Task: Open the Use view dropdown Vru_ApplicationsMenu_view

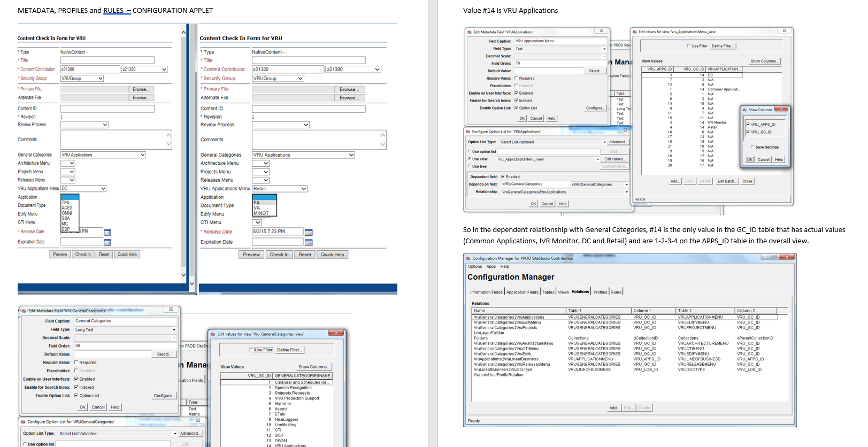Action: pos(598,159)
